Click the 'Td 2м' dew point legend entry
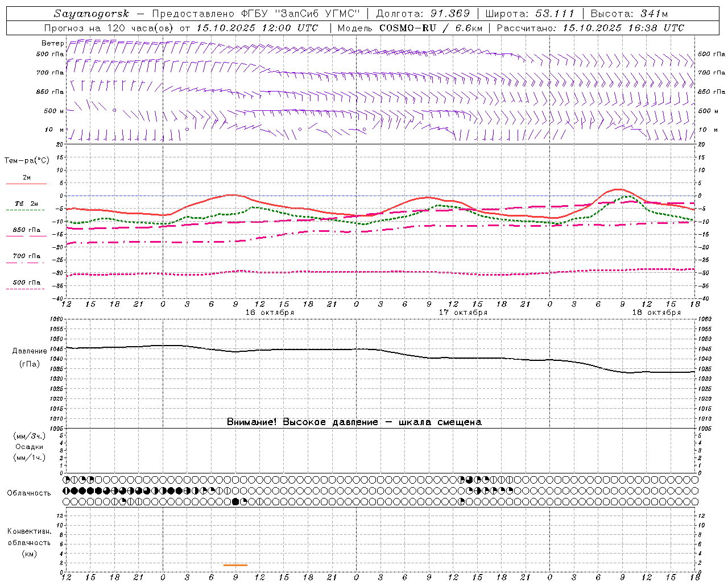 26,203
